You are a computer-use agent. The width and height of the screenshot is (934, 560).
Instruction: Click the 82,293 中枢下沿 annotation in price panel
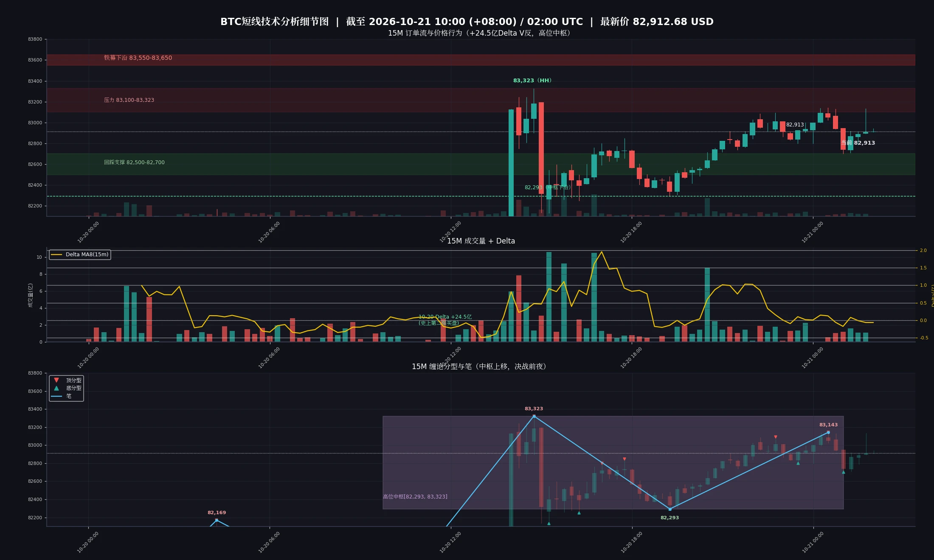pyautogui.click(x=548, y=188)
